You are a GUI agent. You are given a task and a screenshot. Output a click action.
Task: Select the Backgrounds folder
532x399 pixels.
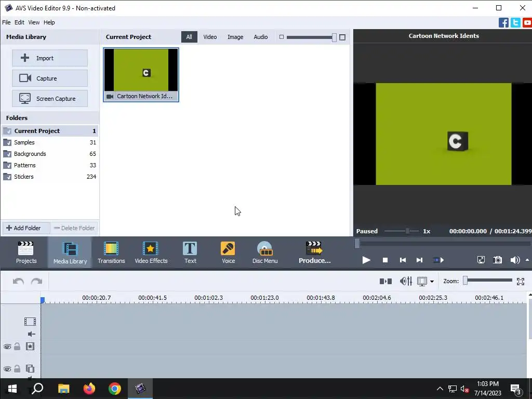50,154
